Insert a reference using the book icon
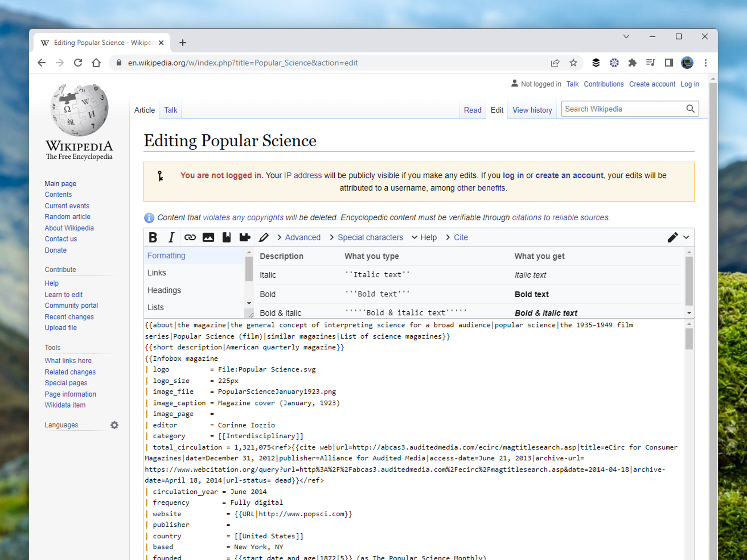Image resolution: width=747 pixels, height=560 pixels. tap(226, 237)
